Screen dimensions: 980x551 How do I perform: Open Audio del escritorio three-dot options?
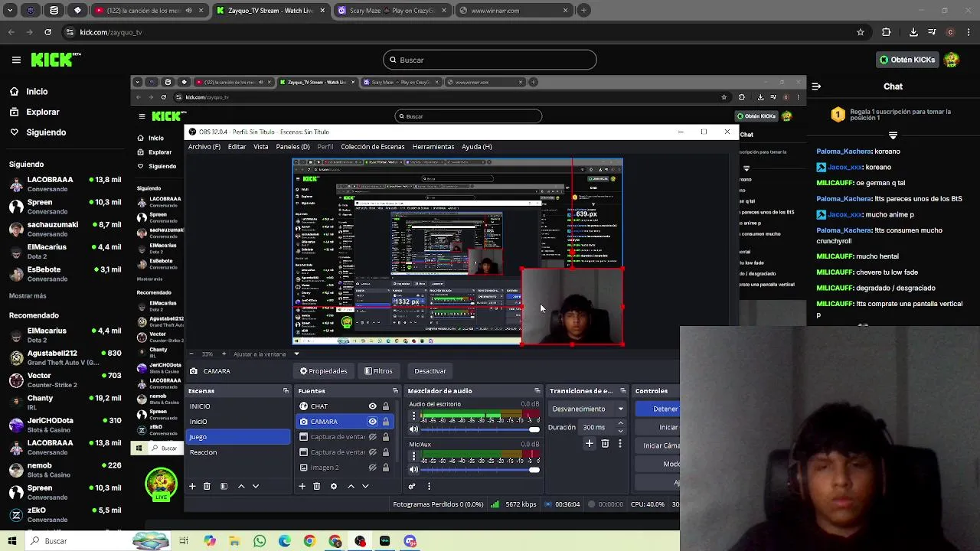point(414,416)
